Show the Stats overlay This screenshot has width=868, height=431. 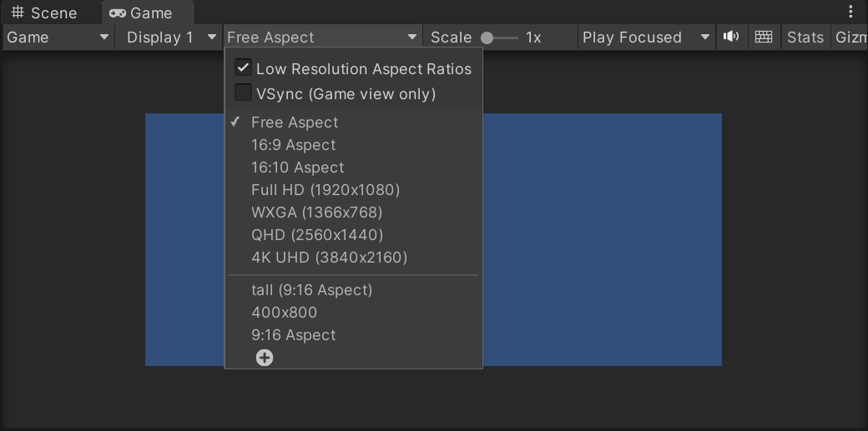805,37
